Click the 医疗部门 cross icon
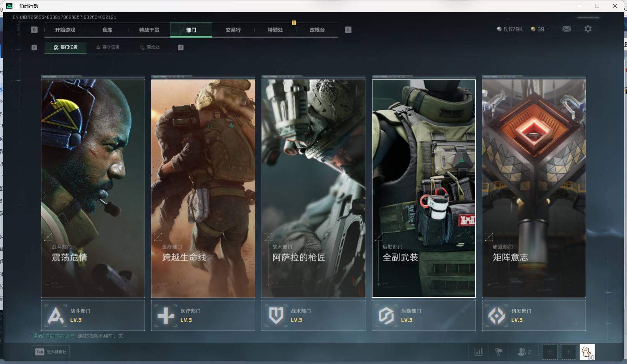The height and width of the screenshot is (364, 627). point(166,316)
